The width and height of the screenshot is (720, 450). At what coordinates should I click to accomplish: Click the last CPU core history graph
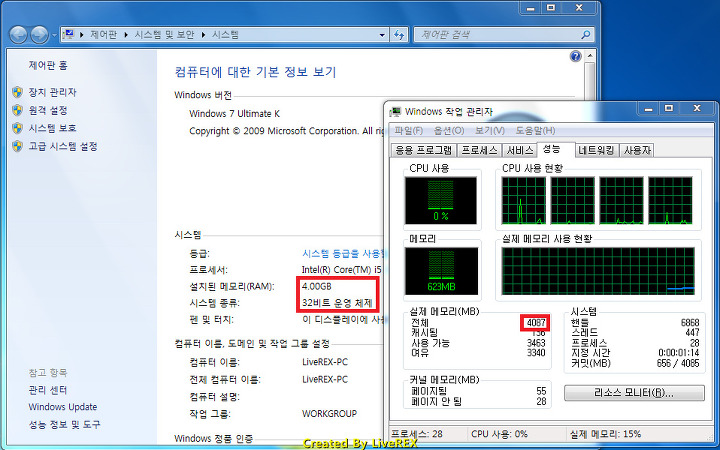coord(670,201)
